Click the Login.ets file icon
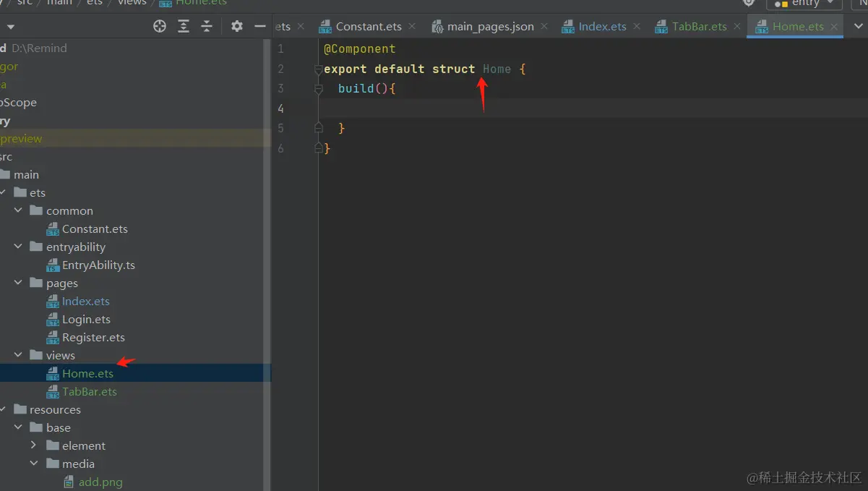The width and height of the screenshot is (868, 491). click(x=53, y=320)
